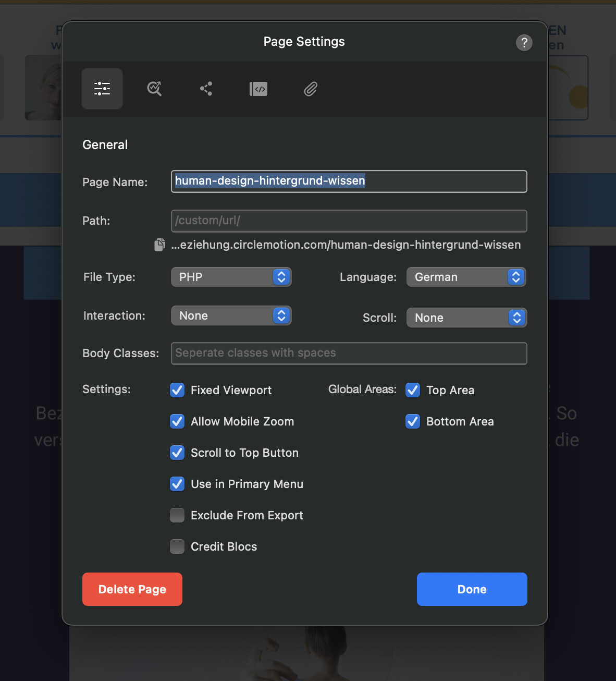This screenshot has width=616, height=681.
Task: Toggle the Allow Mobile Zoom checkbox
Action: [x=177, y=421]
